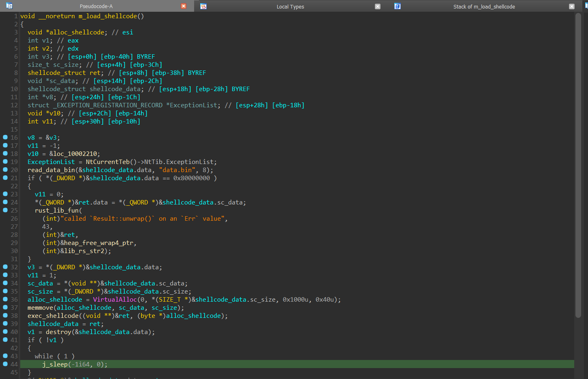Close the Stack of m_load_shellcode tab
The height and width of the screenshot is (379, 588).
572,6
